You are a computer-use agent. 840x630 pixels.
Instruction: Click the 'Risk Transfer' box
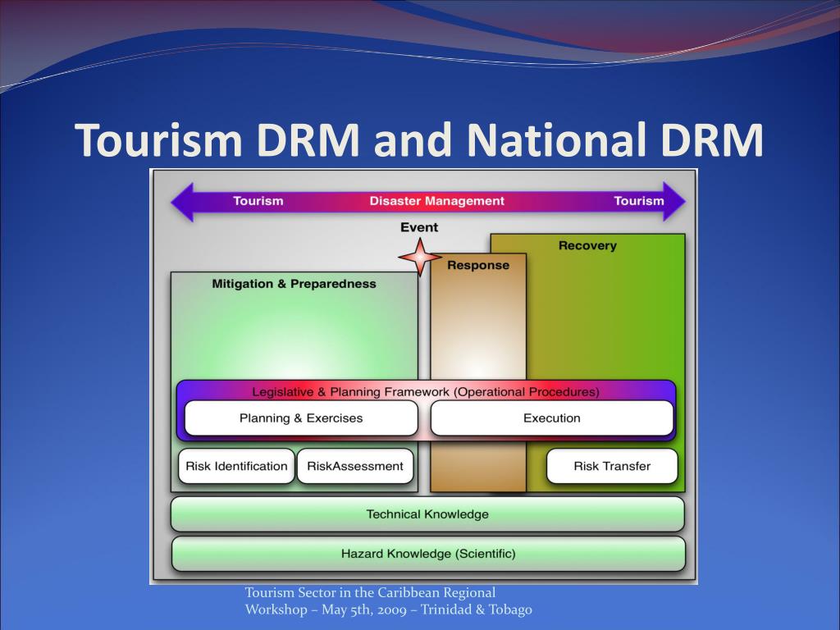pyautogui.click(x=612, y=466)
